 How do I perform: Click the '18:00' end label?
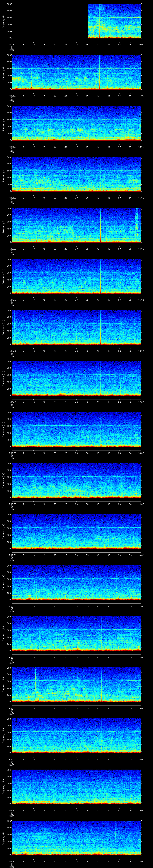click(141, 453)
